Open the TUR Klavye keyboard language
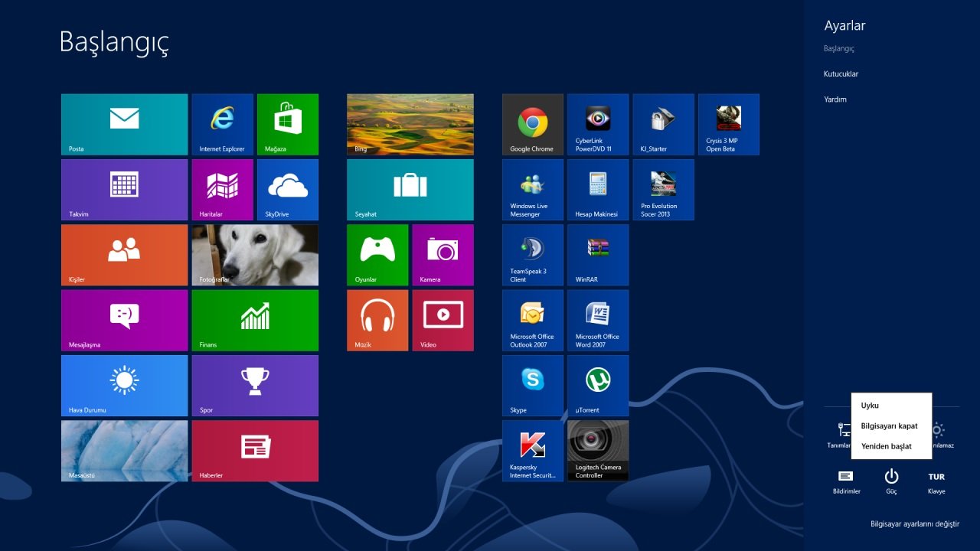Viewport: 980px width, 551px height. click(936, 481)
